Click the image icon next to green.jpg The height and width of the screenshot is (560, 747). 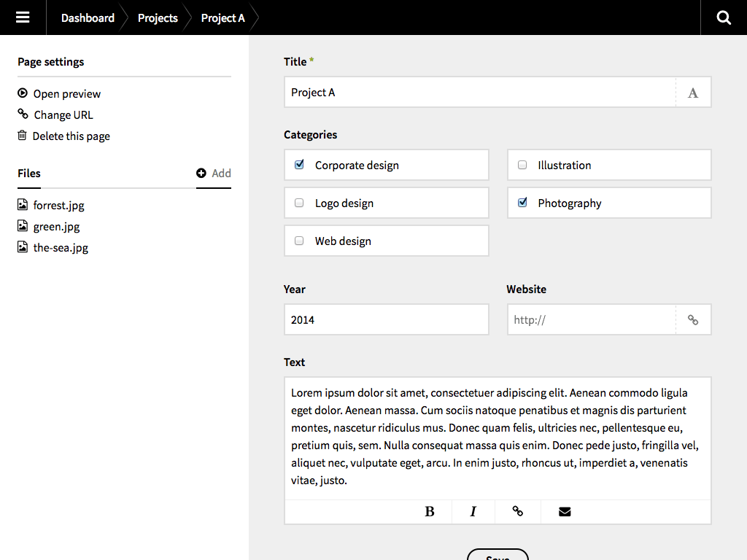(x=23, y=226)
